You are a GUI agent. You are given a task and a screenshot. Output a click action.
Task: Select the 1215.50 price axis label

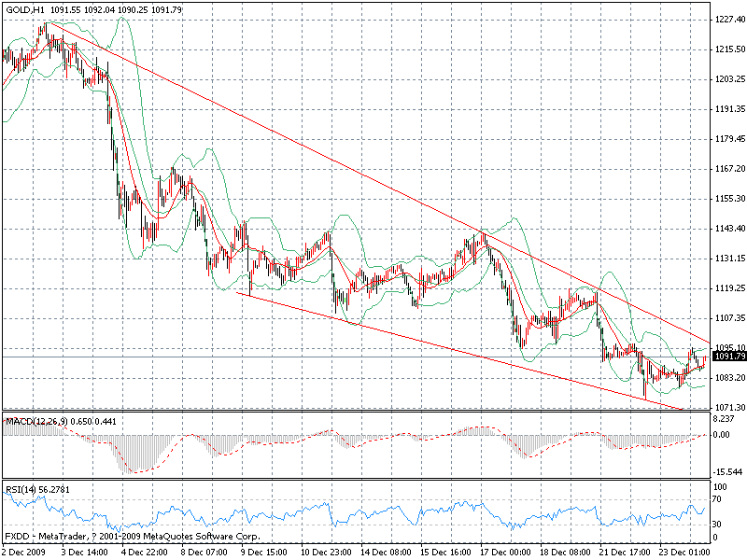coord(730,49)
